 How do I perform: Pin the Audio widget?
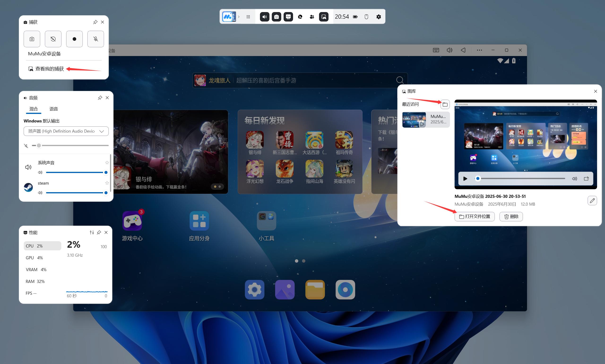point(100,98)
